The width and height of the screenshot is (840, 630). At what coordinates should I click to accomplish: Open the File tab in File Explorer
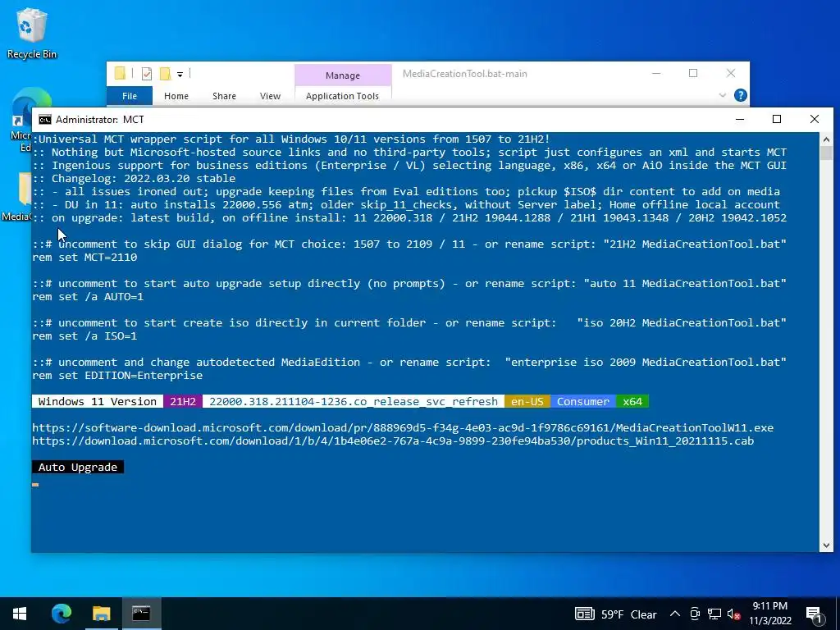click(x=130, y=96)
